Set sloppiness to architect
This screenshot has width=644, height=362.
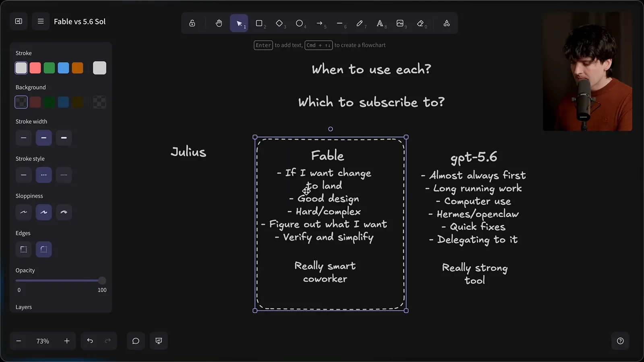(24, 212)
